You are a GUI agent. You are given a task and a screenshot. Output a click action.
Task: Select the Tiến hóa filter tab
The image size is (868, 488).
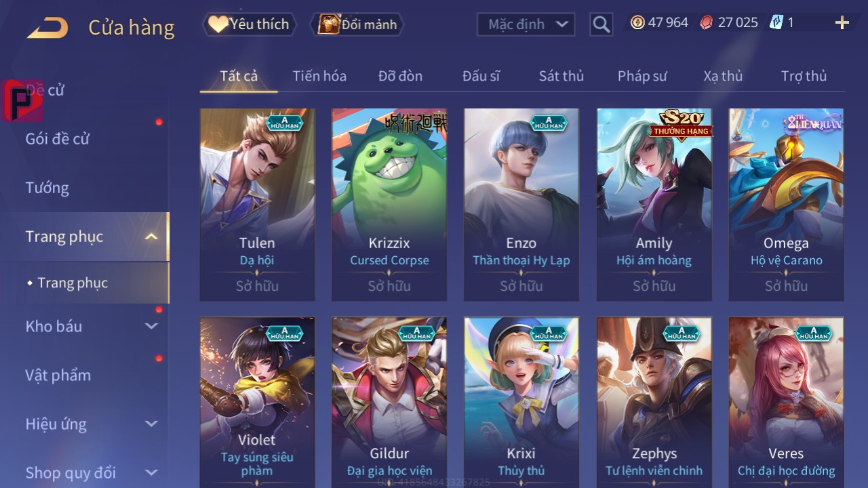319,76
